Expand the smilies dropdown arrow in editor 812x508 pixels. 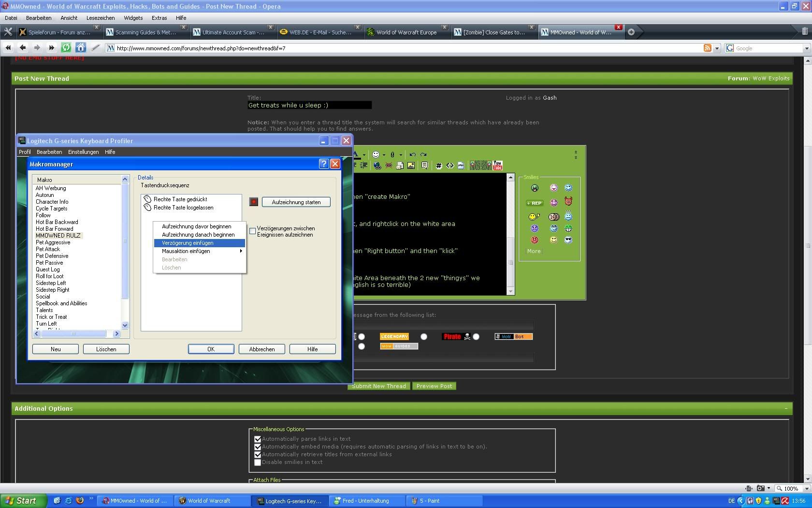384,155
